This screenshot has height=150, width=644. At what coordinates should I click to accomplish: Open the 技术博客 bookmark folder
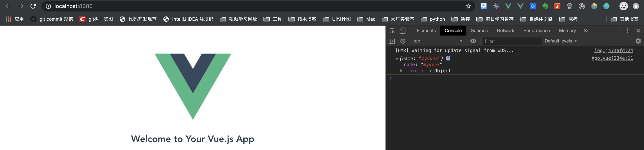(x=302, y=19)
